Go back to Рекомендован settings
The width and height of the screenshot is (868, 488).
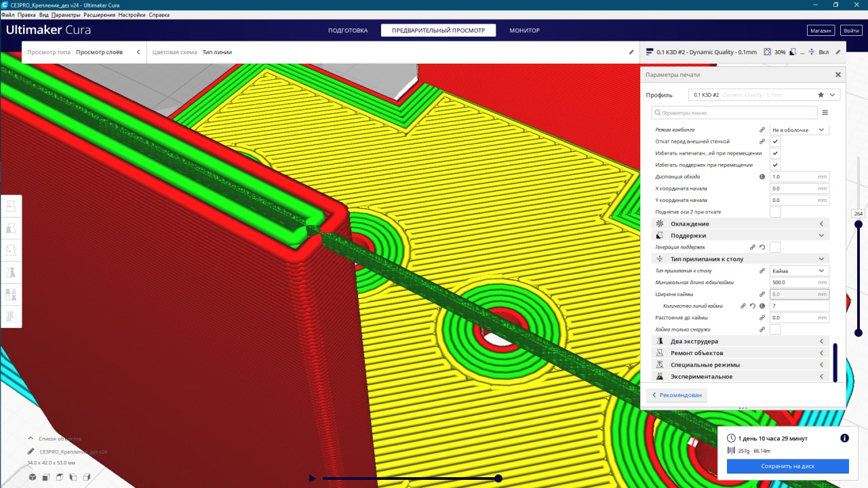[x=676, y=395]
